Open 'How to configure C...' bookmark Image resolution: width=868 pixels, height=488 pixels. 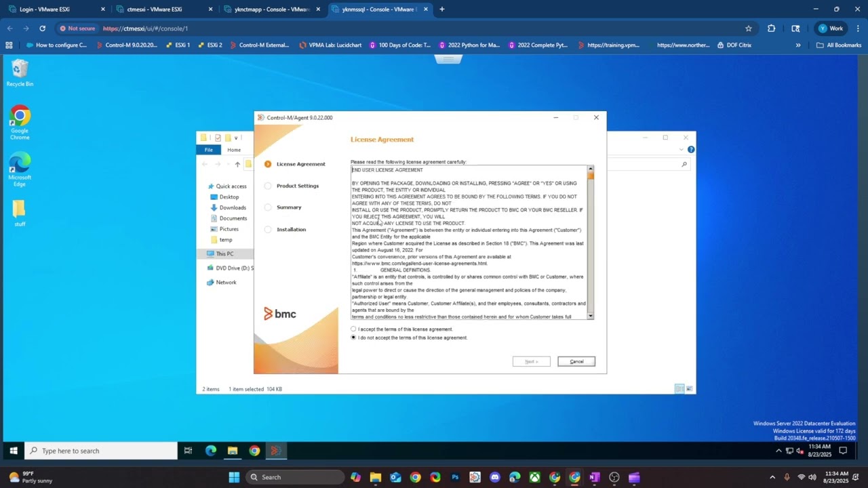click(x=56, y=45)
